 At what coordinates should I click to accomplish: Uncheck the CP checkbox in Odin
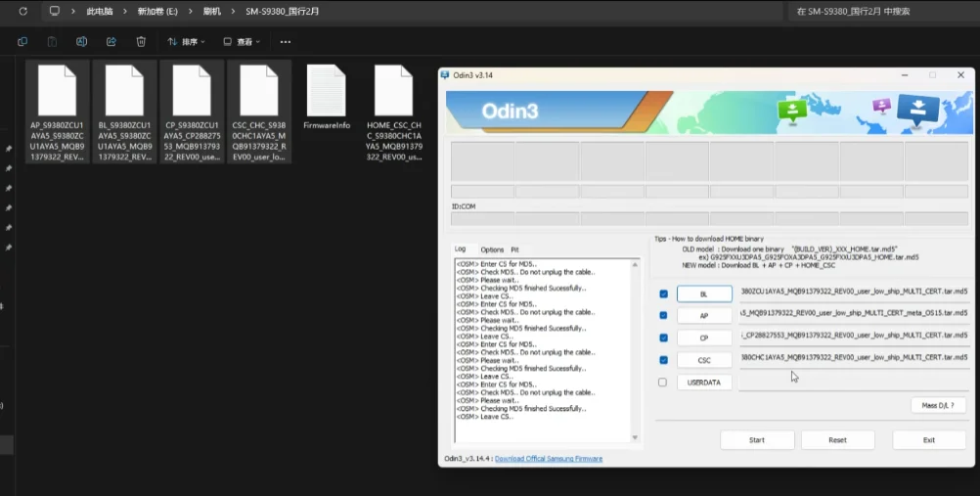(664, 338)
